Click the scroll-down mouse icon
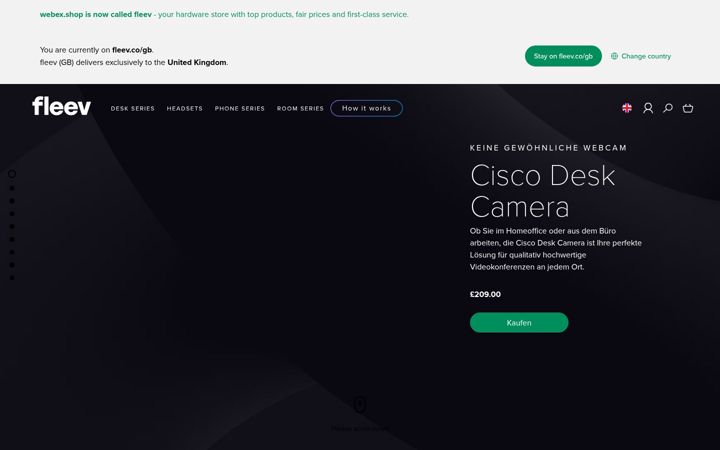 click(360, 405)
